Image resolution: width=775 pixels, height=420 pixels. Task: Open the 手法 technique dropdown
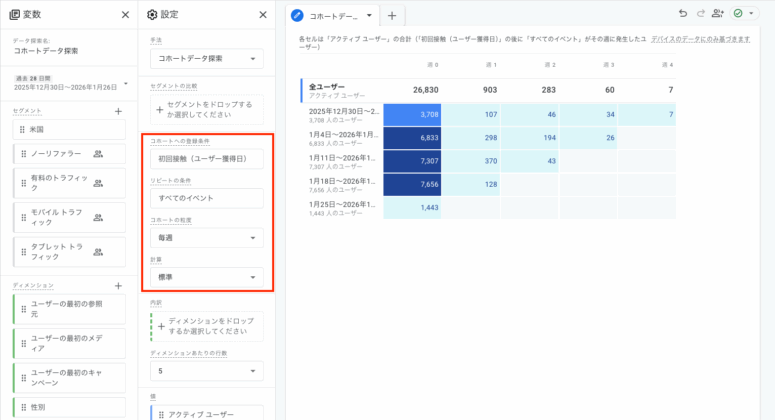pos(207,59)
